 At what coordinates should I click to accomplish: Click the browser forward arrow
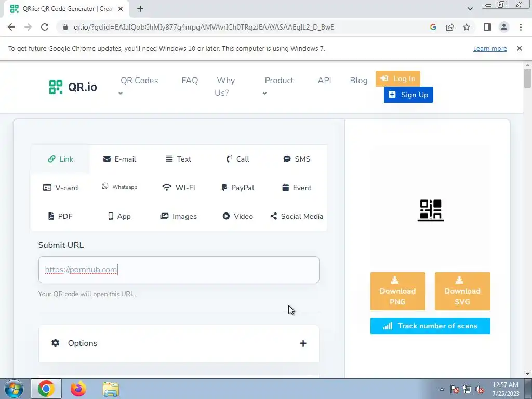coord(28,27)
